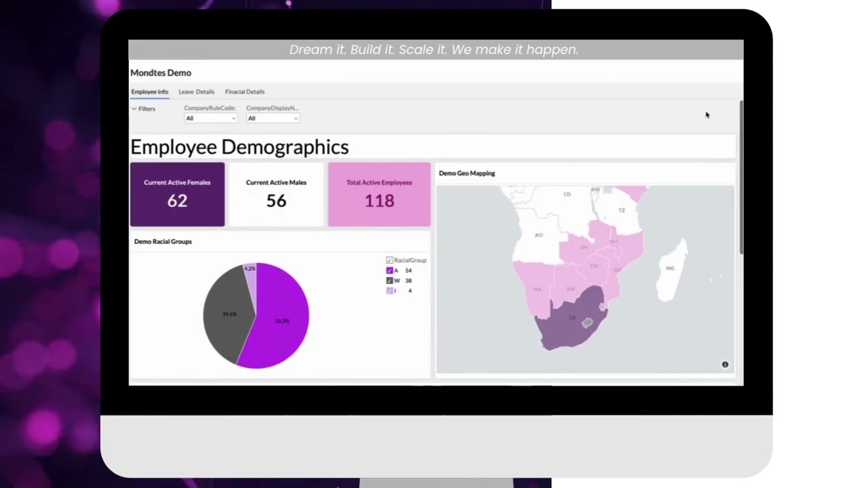The height and width of the screenshot is (488, 868).
Task: Select Botswana (BW) on the map
Action: [x=571, y=289]
